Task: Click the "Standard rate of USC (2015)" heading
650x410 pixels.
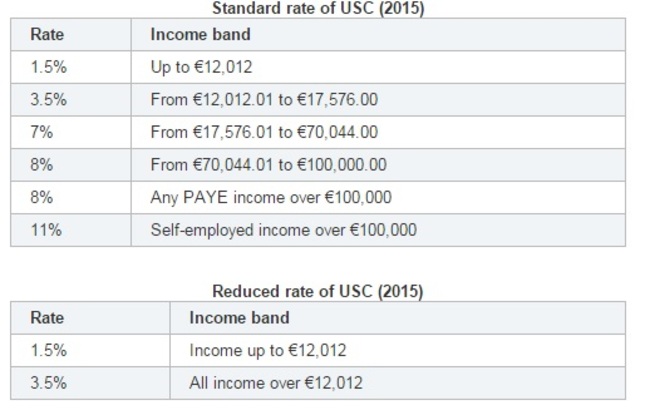Action: [317, 8]
